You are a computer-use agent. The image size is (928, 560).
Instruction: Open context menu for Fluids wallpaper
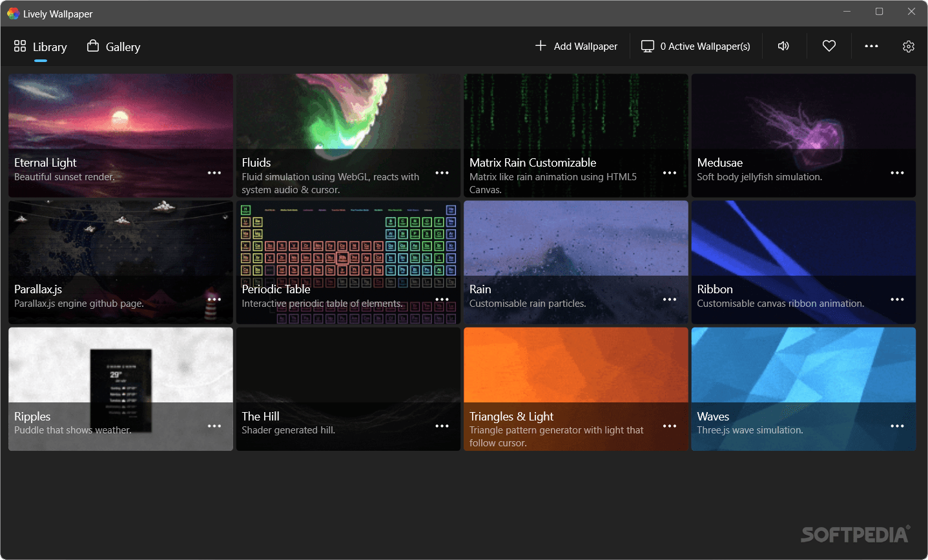(442, 172)
